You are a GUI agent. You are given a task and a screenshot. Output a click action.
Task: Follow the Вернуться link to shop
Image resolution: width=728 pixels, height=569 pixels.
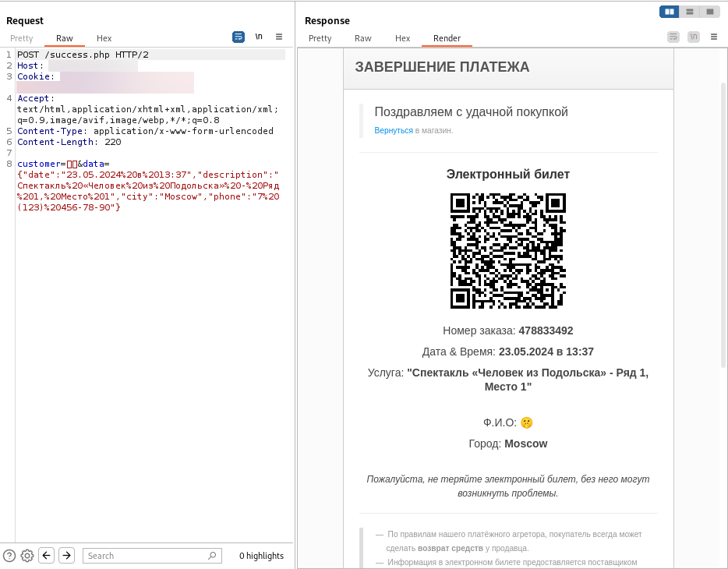394,130
